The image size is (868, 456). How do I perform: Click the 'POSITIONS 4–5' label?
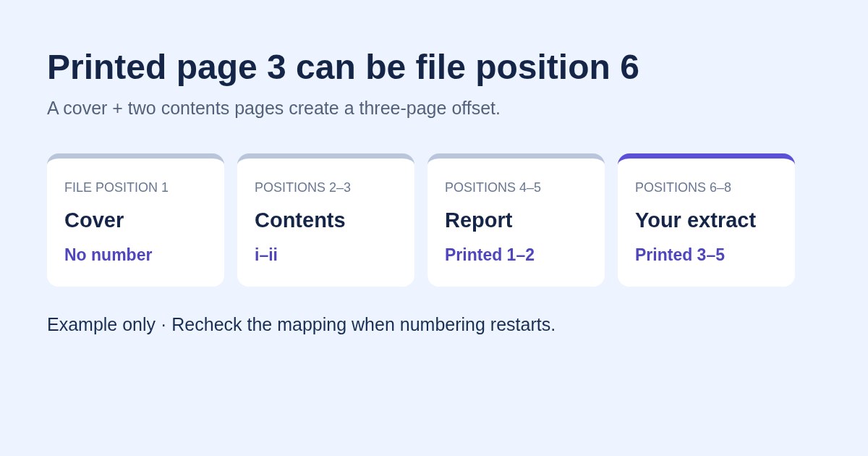coord(493,187)
